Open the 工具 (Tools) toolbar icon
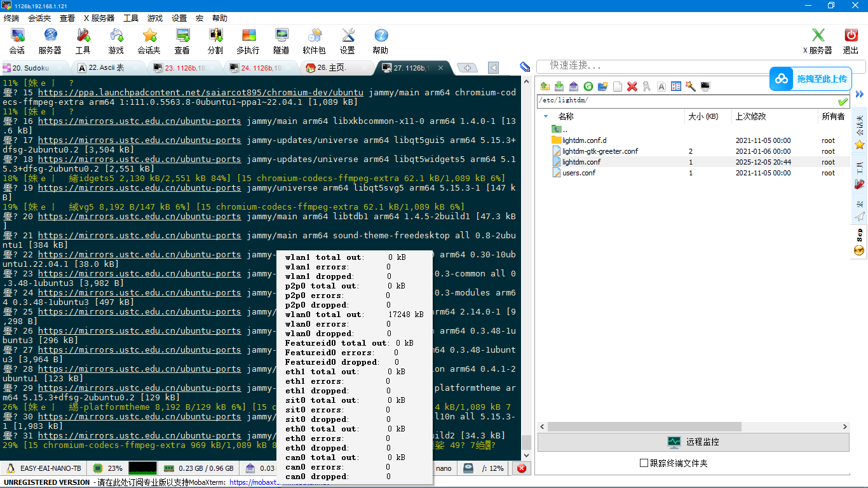Screen dimensions: 868x488 coord(83,41)
